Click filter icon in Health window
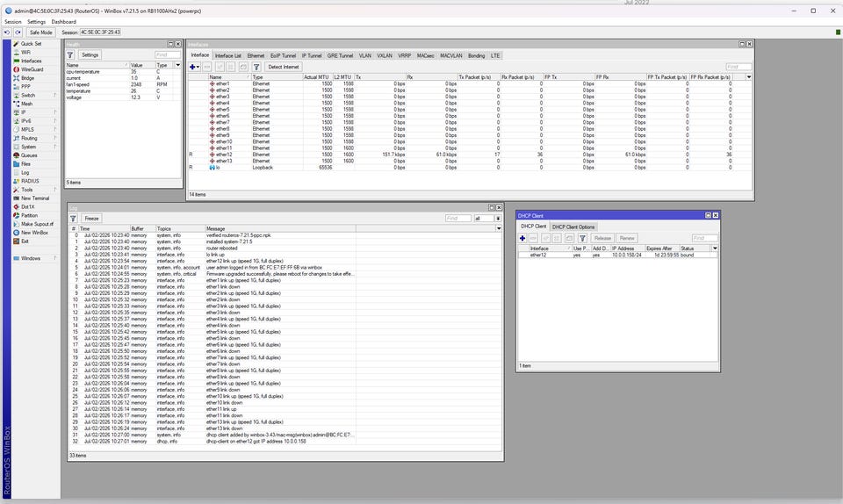Screen dimensions: 843x504 coord(70,54)
